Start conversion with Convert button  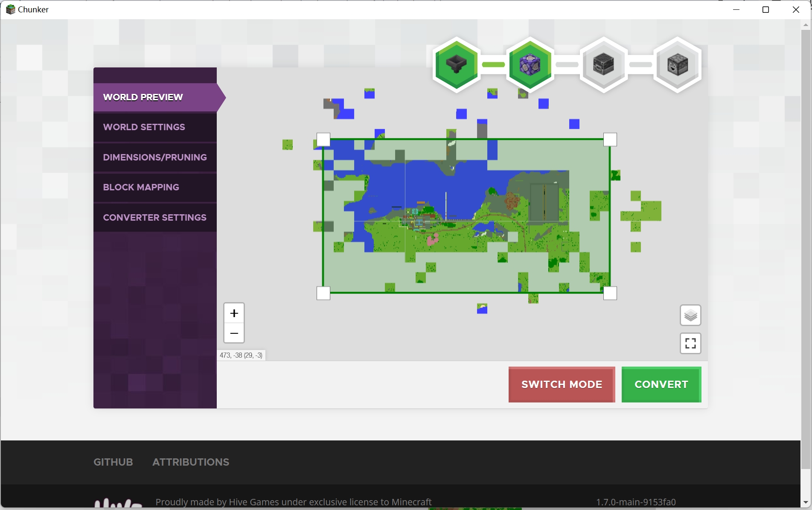coord(661,385)
